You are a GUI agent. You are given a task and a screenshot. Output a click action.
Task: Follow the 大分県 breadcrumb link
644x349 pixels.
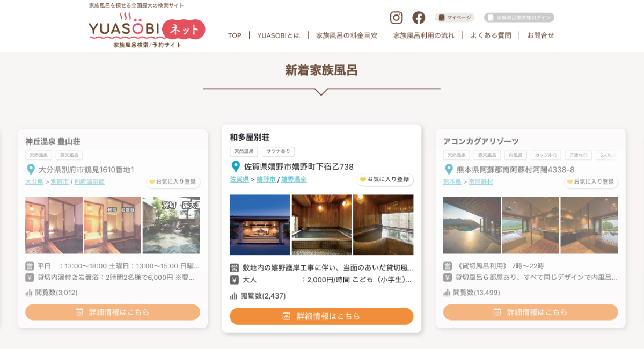(x=34, y=182)
